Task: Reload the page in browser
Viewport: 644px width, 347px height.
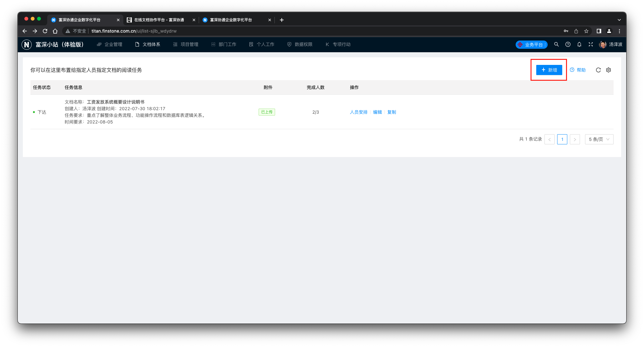Action: pos(45,31)
